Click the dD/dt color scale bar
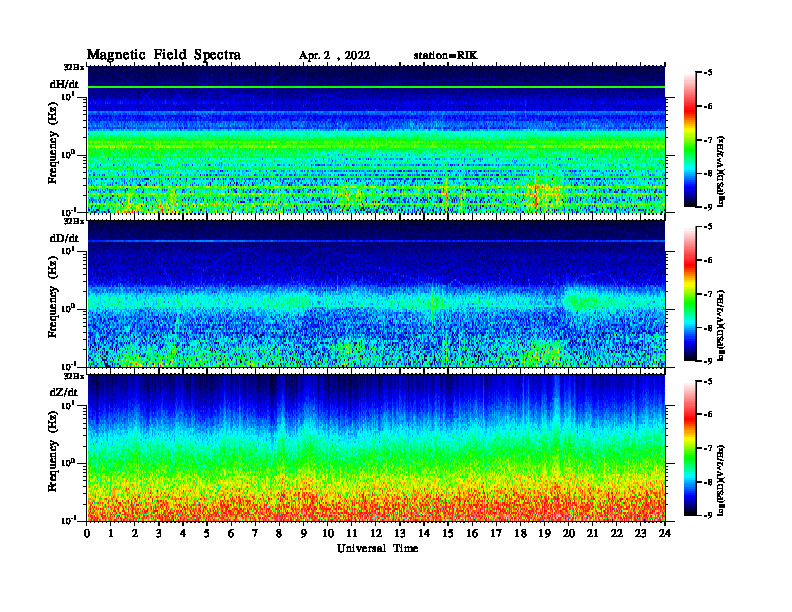 [689, 294]
